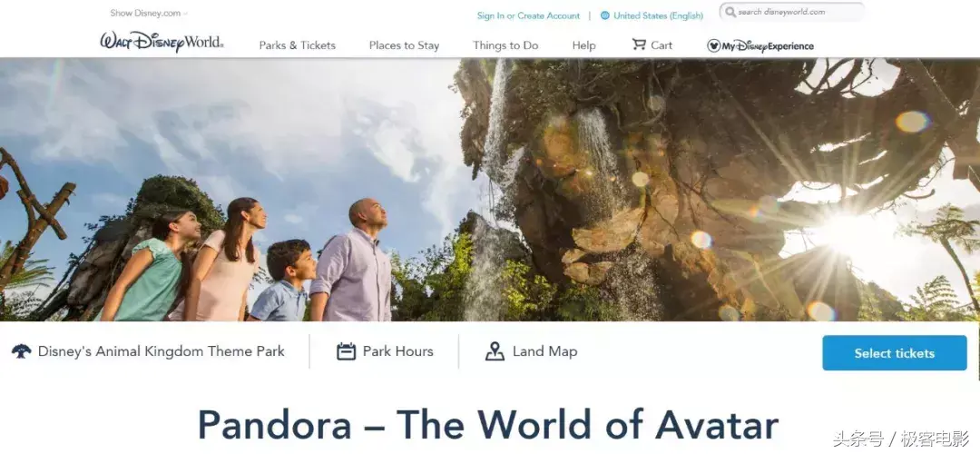Viewport: 980px width, 454px height.
Task: Click the Park Hours calendar icon
Action: point(347,351)
